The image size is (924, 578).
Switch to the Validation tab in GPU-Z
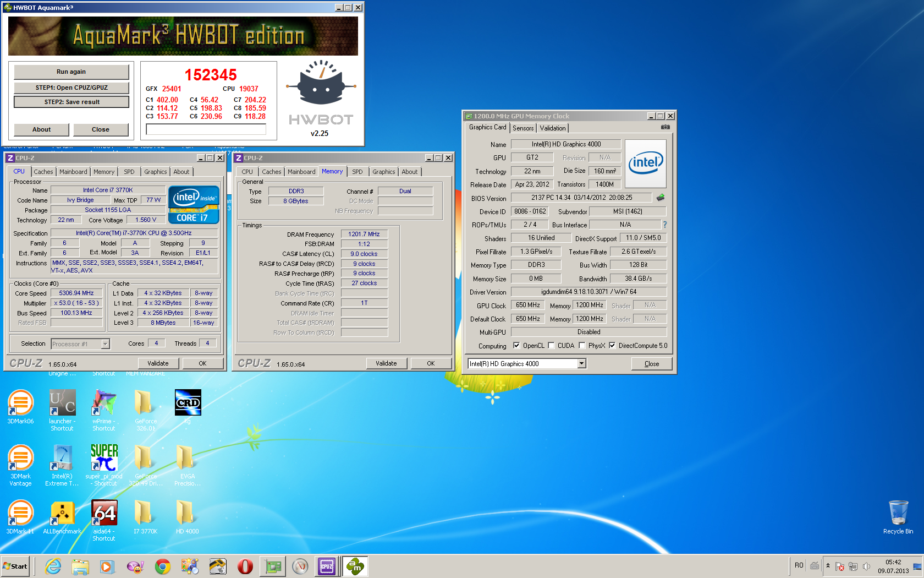552,128
